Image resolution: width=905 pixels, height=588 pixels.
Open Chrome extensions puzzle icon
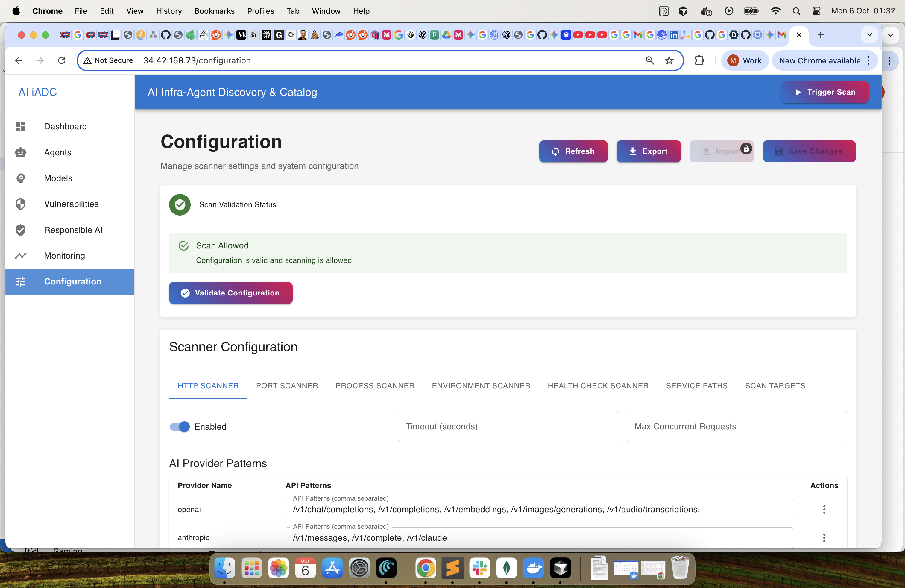(699, 60)
